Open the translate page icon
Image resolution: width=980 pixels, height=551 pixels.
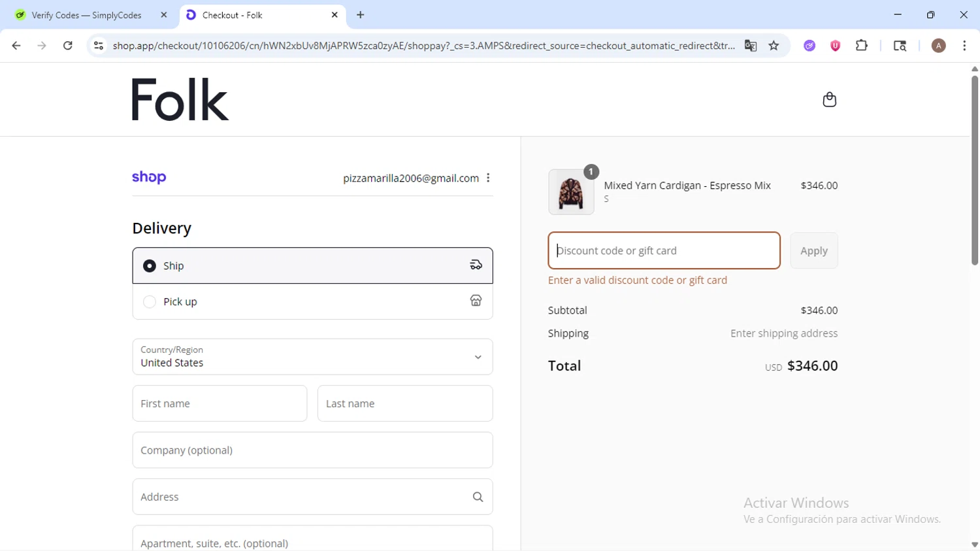click(x=751, y=46)
